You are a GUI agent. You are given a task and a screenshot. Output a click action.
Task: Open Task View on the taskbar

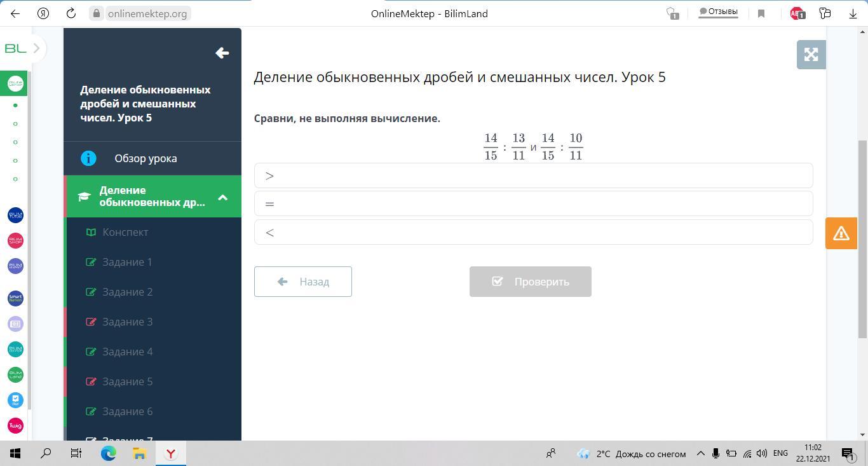pyautogui.click(x=76, y=453)
